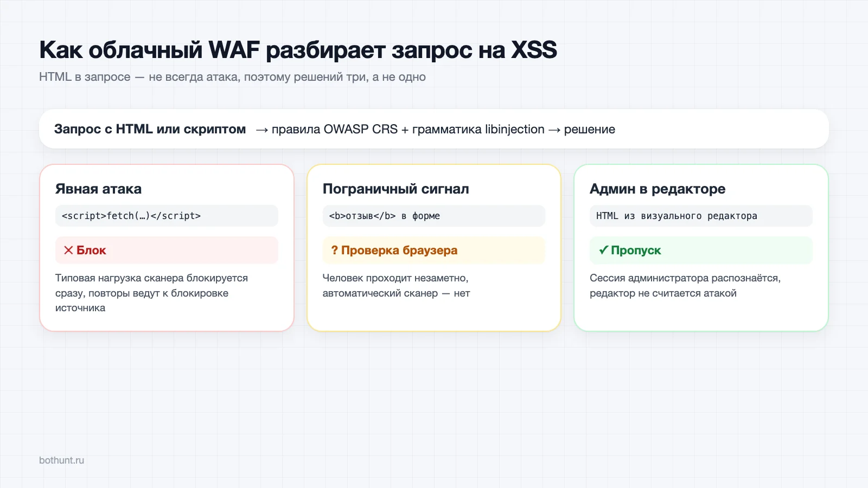Click the green checkmark icon beside Пропуск
Screen dimensions: 868x488
tap(603, 251)
